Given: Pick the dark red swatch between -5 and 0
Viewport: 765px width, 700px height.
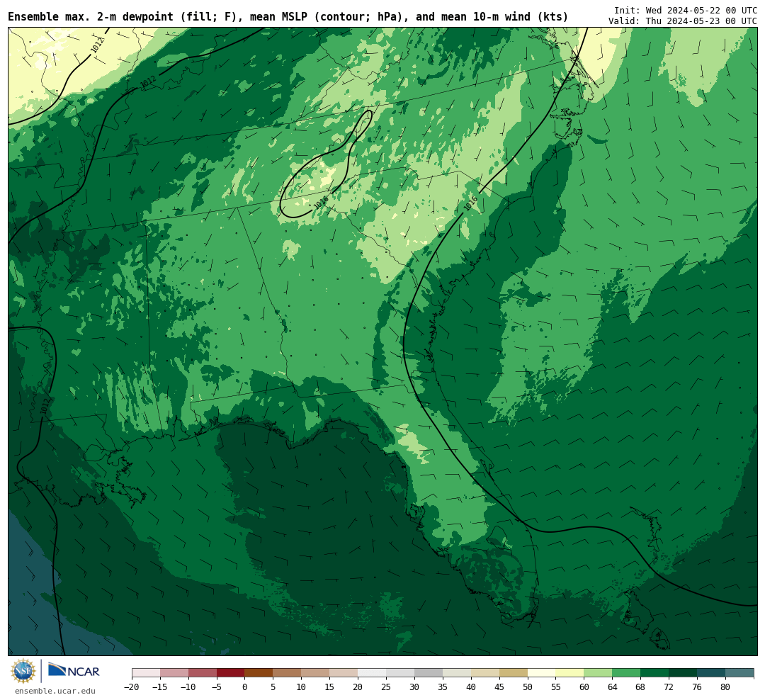Looking at the screenshot, I should click(231, 673).
